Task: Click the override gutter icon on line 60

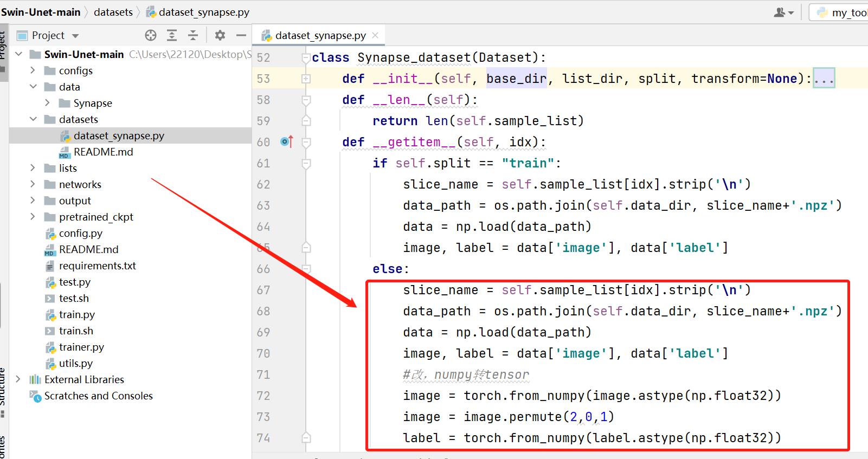Action: tap(286, 142)
